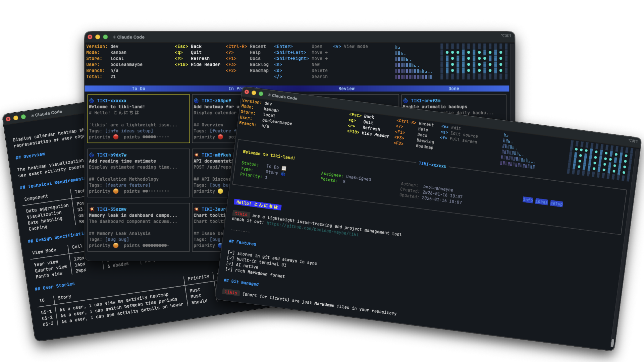The width and height of the screenshot is (644, 362).
Task: Select the To Do column header
Action: [x=138, y=88]
